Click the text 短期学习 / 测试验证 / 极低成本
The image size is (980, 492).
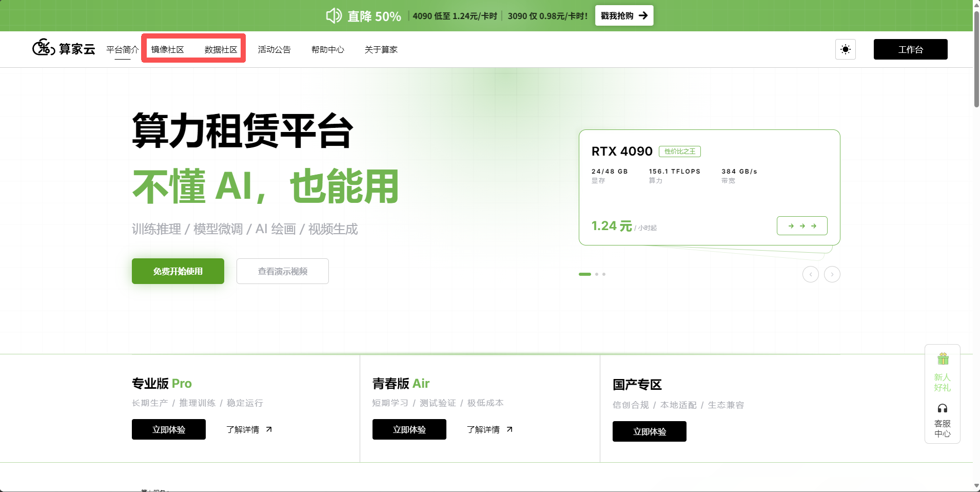(438, 403)
